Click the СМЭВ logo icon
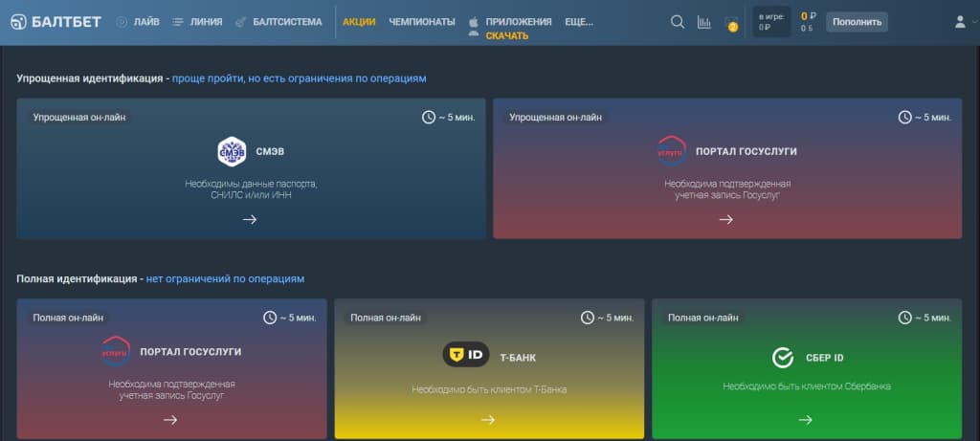 (x=232, y=151)
